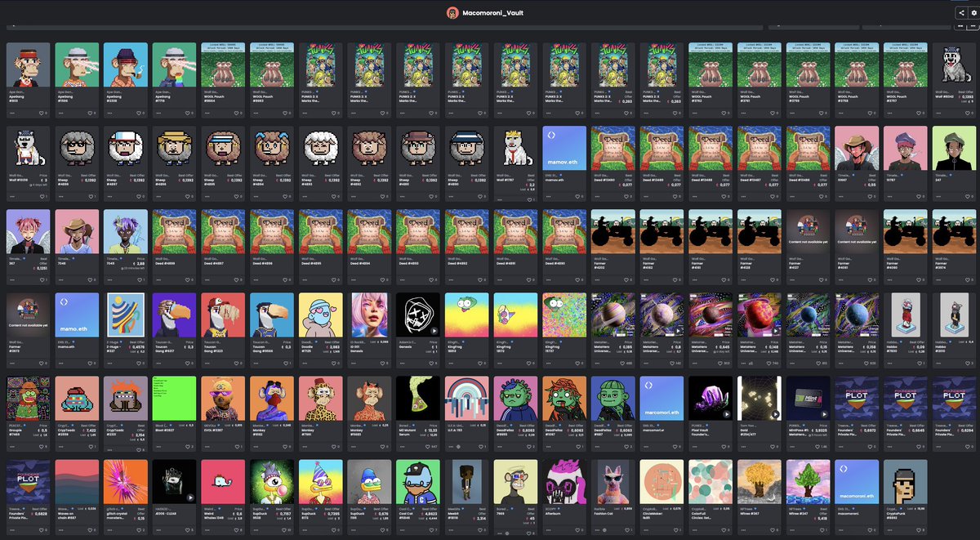Image resolution: width=980 pixels, height=540 pixels.
Task: Like the Timeless 247 card heart
Action: click(969, 196)
